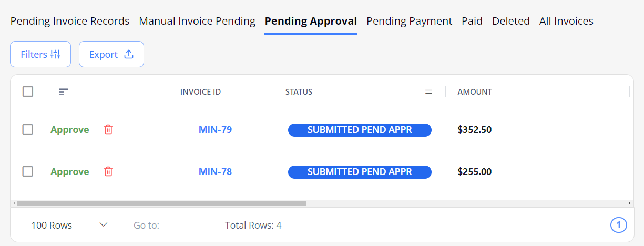Check the box for invoice MIN-79

point(28,129)
